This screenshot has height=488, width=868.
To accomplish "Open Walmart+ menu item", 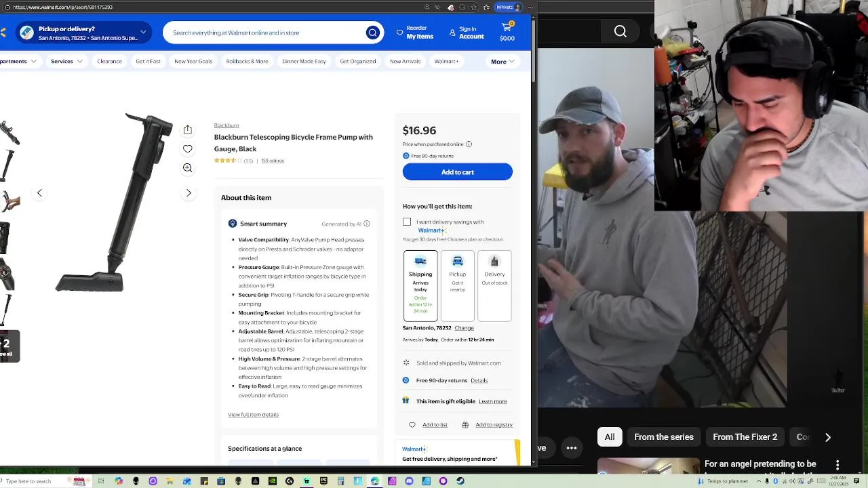I will (x=446, y=61).
